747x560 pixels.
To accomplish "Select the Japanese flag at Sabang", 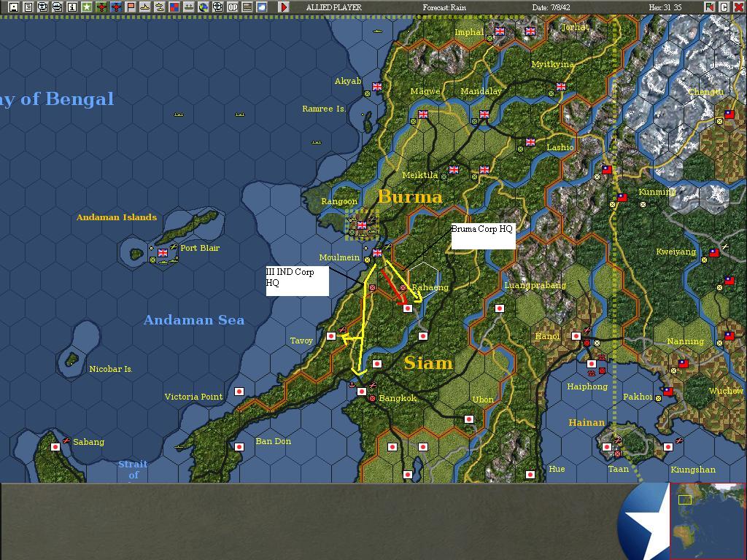I will [55, 447].
